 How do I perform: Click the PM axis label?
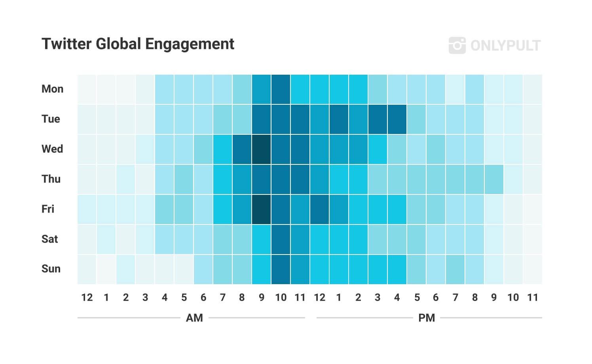coord(427,318)
